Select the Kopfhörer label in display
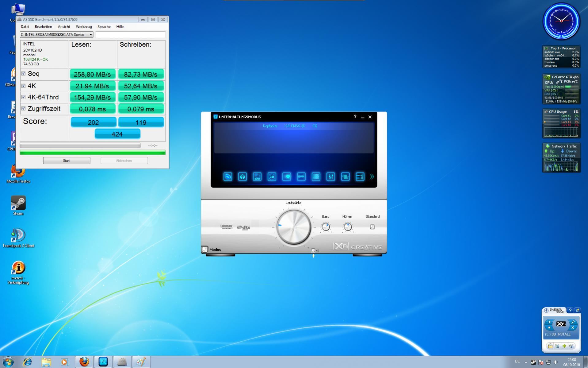The width and height of the screenshot is (588, 368). pyautogui.click(x=270, y=126)
